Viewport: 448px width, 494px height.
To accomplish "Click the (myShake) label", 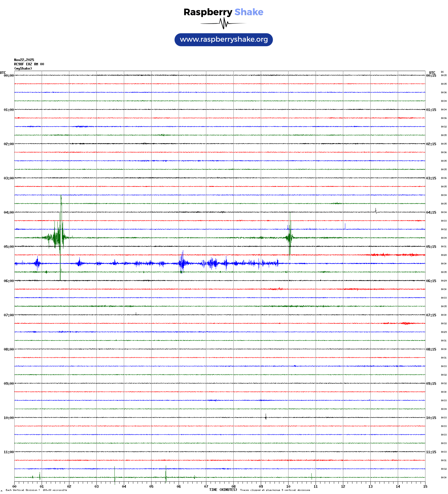I will coord(23,68).
